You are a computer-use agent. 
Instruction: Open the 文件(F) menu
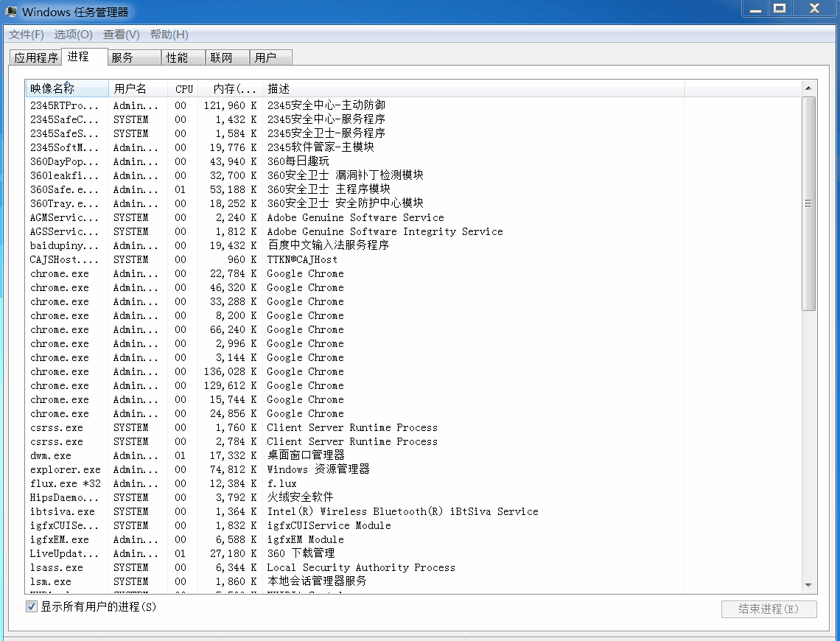(x=27, y=35)
